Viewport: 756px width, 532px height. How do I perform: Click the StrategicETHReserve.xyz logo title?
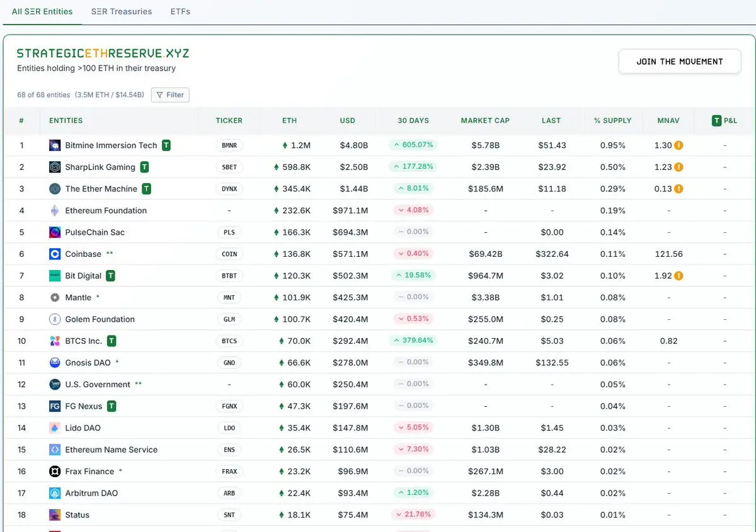click(103, 54)
